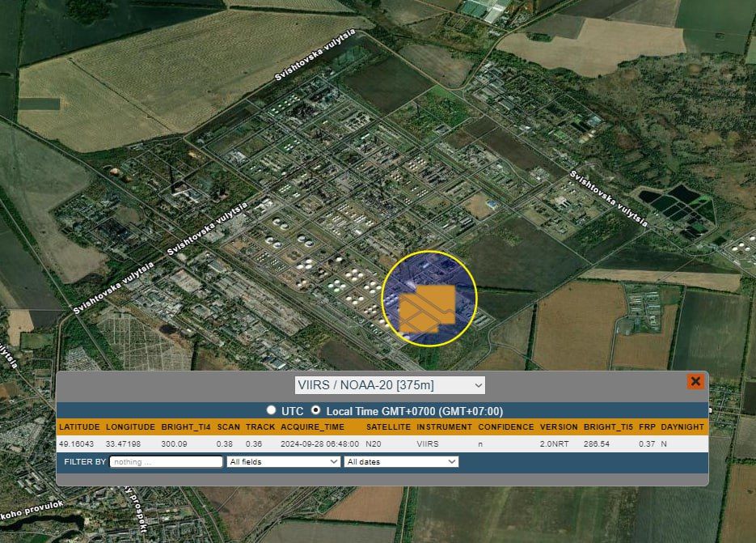Select the UTC time radio button
The width and height of the screenshot is (756, 543).
[x=272, y=411]
